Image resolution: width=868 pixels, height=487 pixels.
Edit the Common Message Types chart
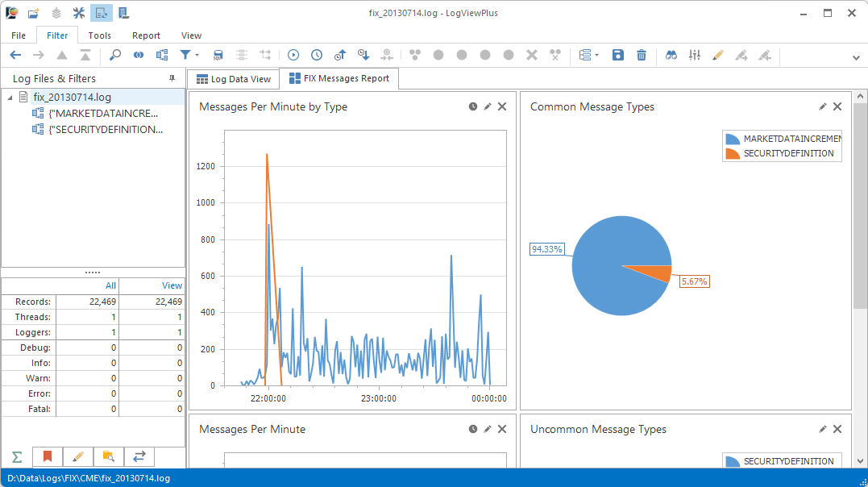823,106
